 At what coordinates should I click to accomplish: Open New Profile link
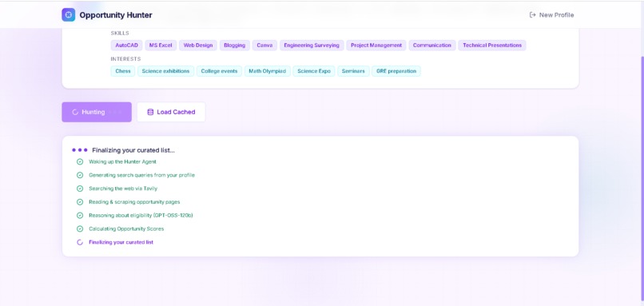551,15
